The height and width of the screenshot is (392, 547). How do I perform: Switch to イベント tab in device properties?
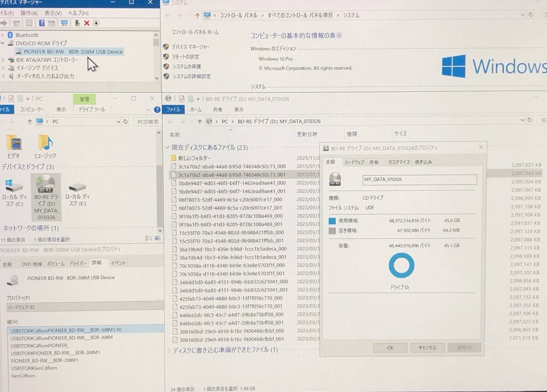click(118, 263)
